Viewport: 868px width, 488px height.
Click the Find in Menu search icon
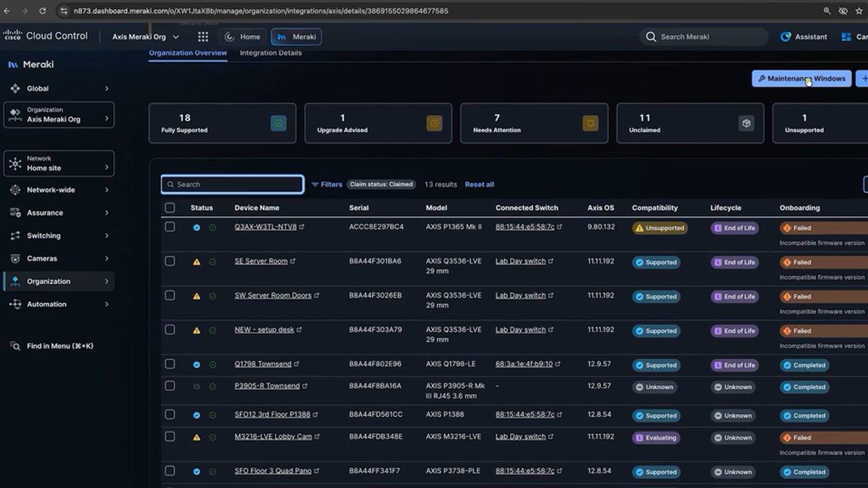15,346
